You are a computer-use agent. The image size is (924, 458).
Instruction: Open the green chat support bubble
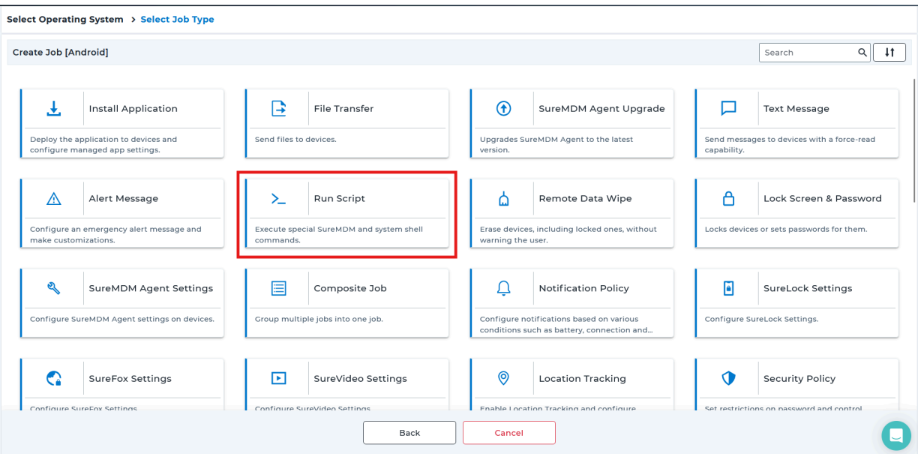(895, 435)
